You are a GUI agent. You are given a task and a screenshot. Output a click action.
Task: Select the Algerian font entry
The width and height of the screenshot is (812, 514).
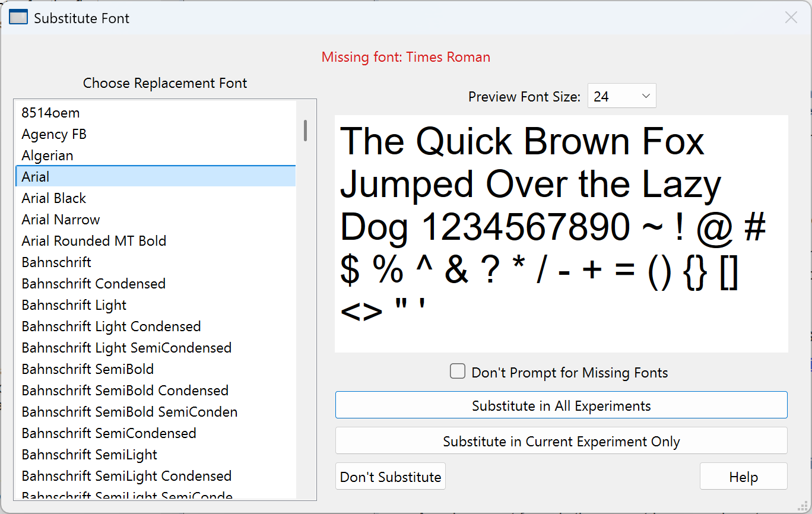tap(47, 156)
